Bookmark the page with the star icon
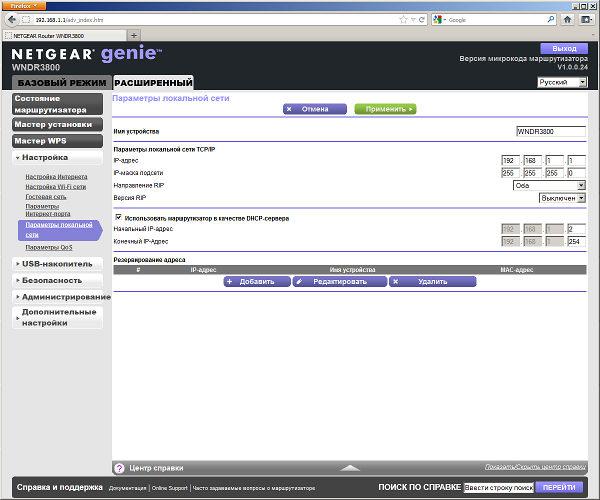600x500 pixels. pos(403,20)
